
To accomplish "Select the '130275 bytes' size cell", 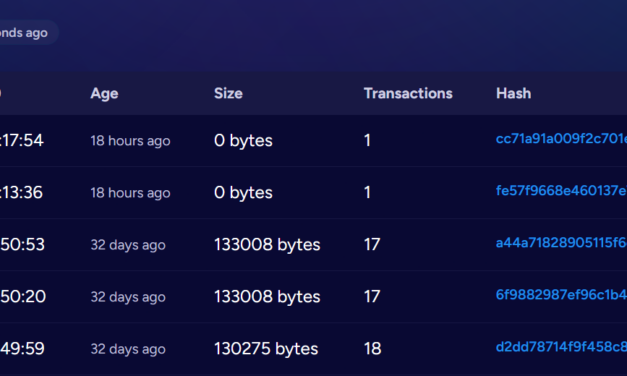I will pyautogui.click(x=266, y=349).
